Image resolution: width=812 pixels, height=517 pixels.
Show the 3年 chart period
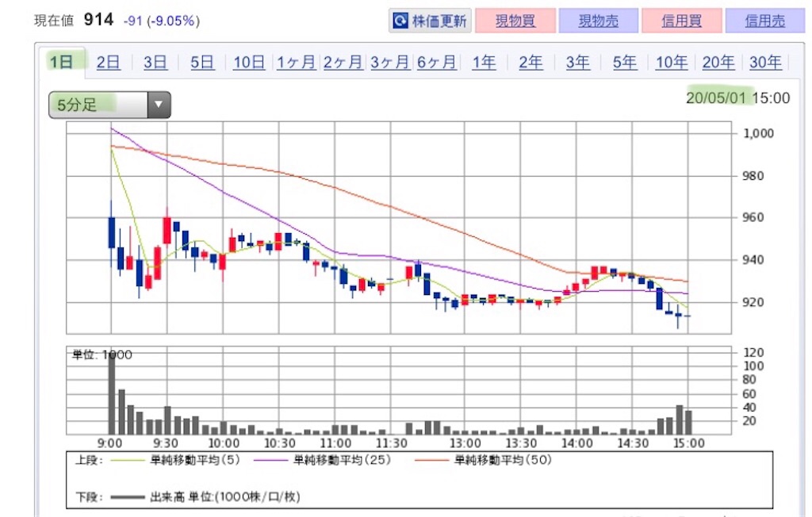[577, 62]
